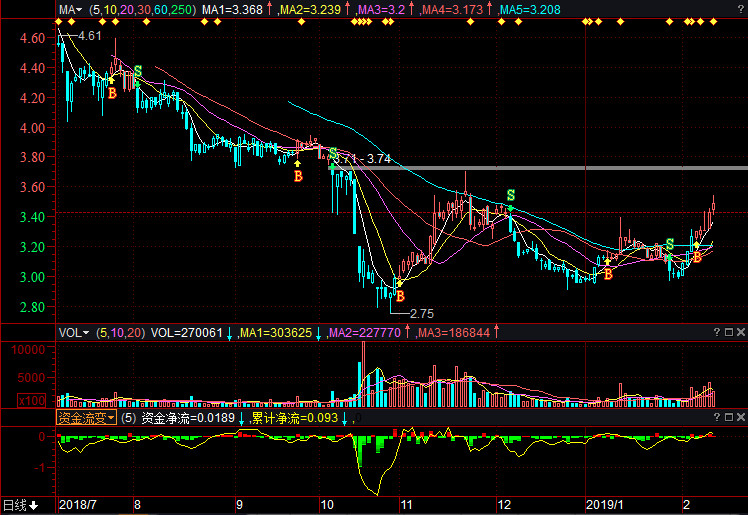Open help for the VOL panel
The image size is (748, 515).
pyautogui.click(x=717, y=332)
